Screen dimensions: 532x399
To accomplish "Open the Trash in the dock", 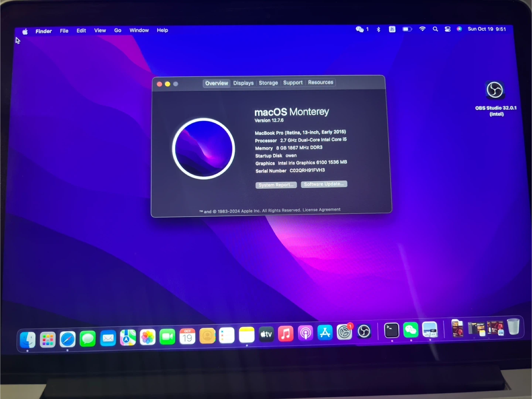I will pyautogui.click(x=513, y=327).
